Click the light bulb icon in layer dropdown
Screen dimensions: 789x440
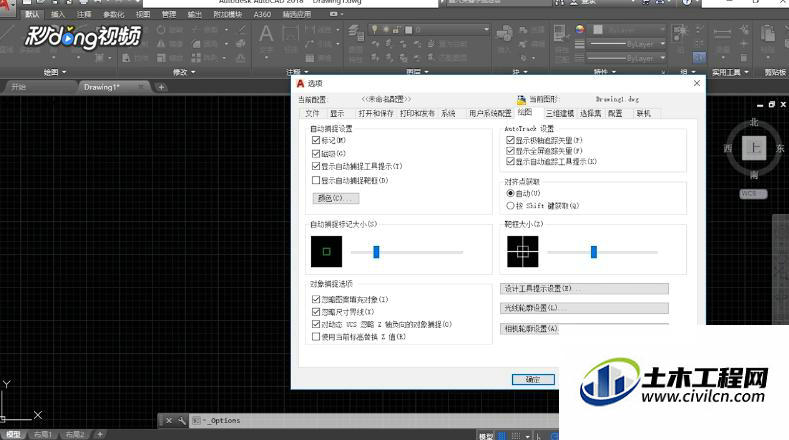pyautogui.click(x=375, y=30)
